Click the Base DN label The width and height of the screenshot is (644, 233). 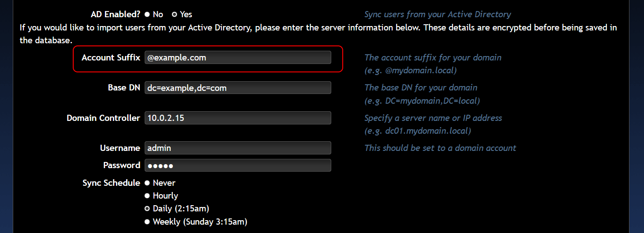[x=124, y=87]
